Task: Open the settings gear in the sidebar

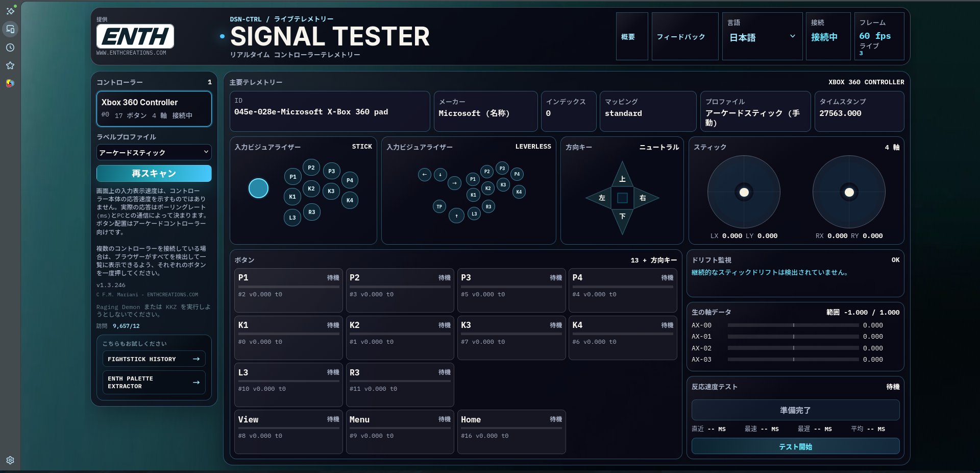Action: [10, 460]
